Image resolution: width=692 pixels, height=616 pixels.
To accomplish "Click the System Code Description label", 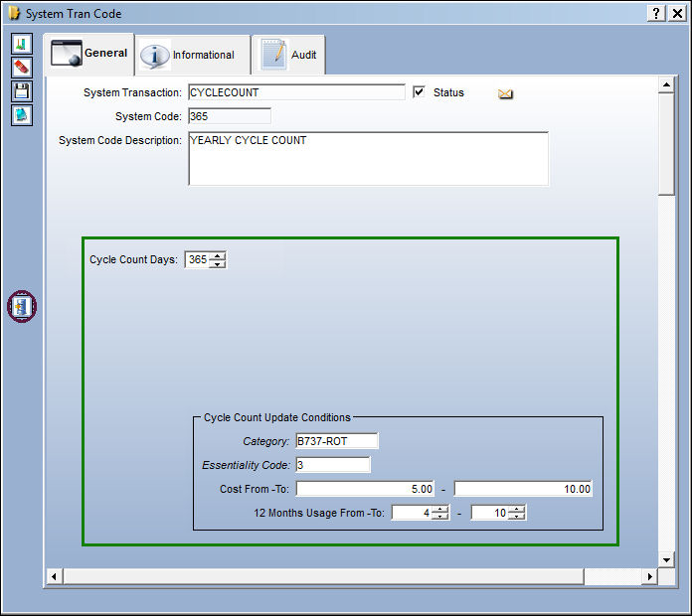I will pyautogui.click(x=120, y=140).
